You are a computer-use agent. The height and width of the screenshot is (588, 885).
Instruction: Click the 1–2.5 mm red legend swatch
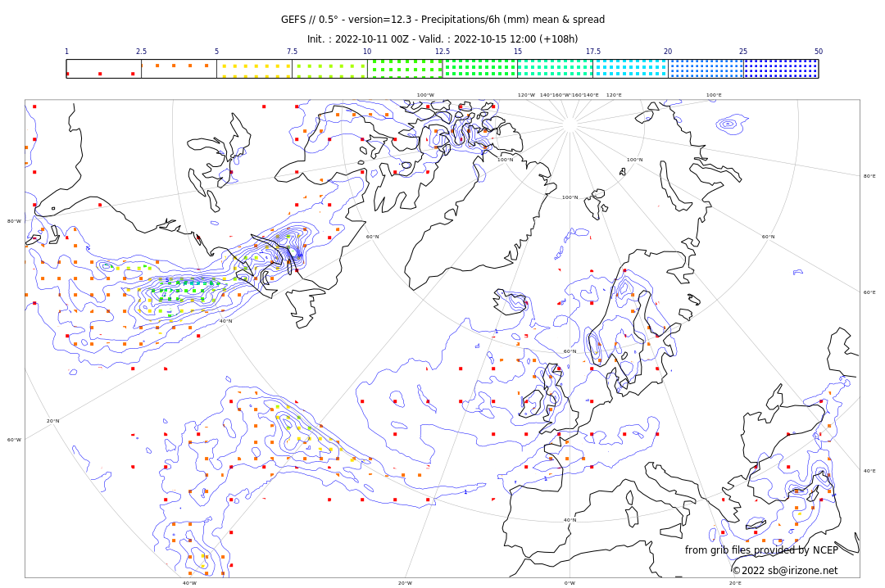104,69
